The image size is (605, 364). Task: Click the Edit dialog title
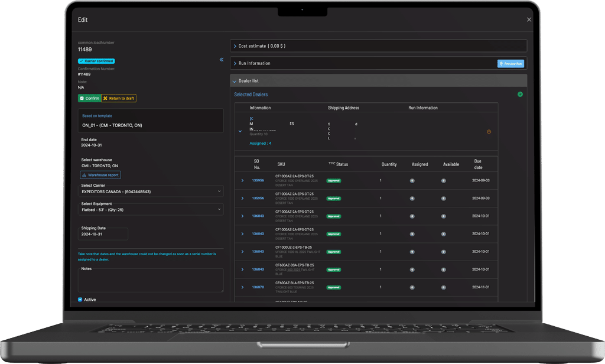[x=83, y=19]
